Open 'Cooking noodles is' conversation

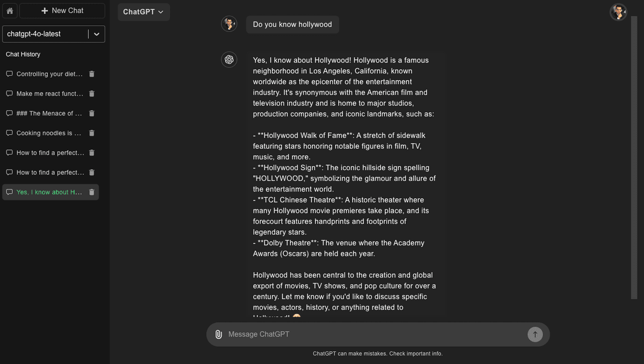48,133
